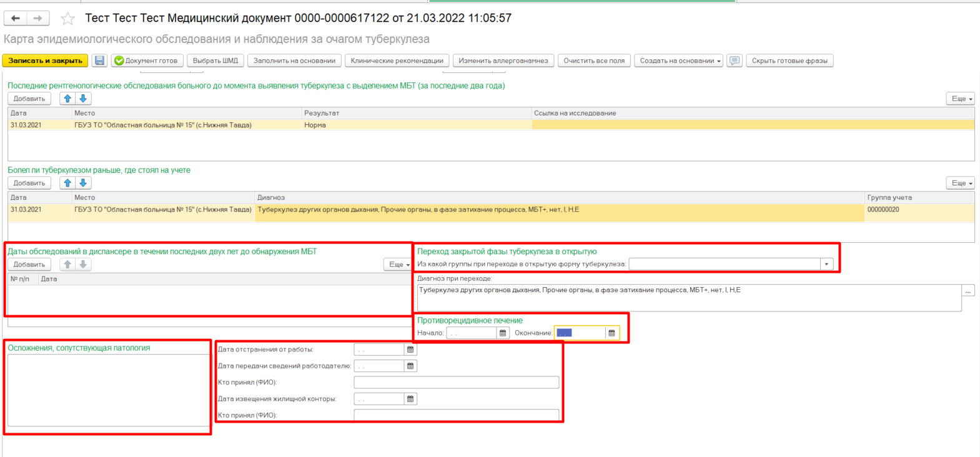Open calendar for treatment "Начало" date
Screen dimensions: 980x457
[x=503, y=333]
